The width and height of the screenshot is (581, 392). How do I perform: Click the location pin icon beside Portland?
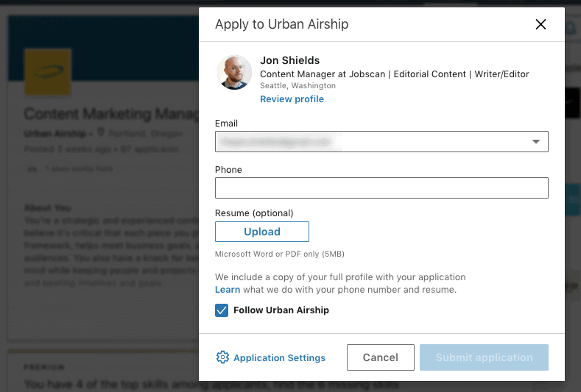(101, 133)
